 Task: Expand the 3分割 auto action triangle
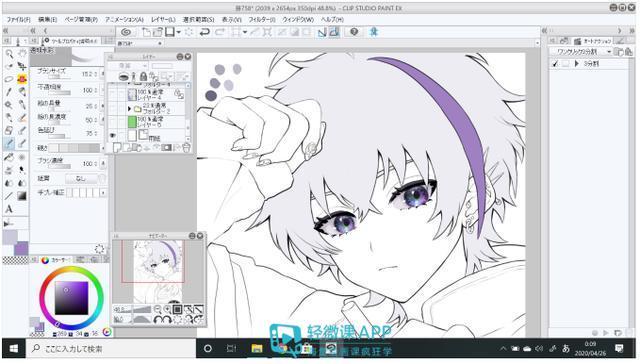[577, 64]
